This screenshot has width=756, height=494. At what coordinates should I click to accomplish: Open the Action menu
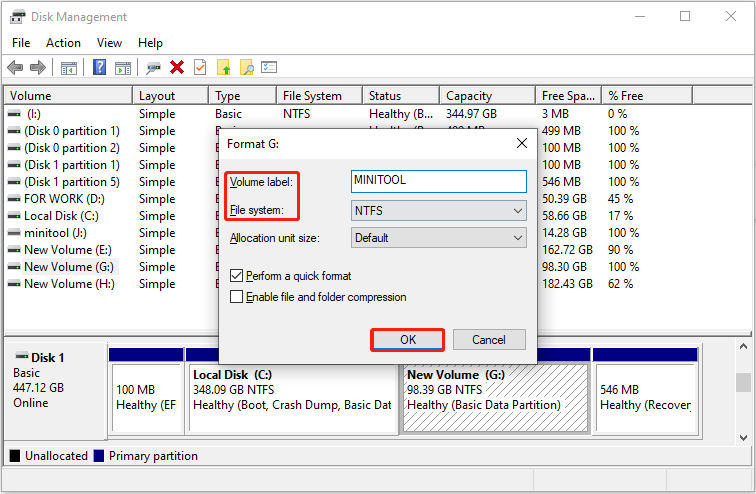point(63,43)
